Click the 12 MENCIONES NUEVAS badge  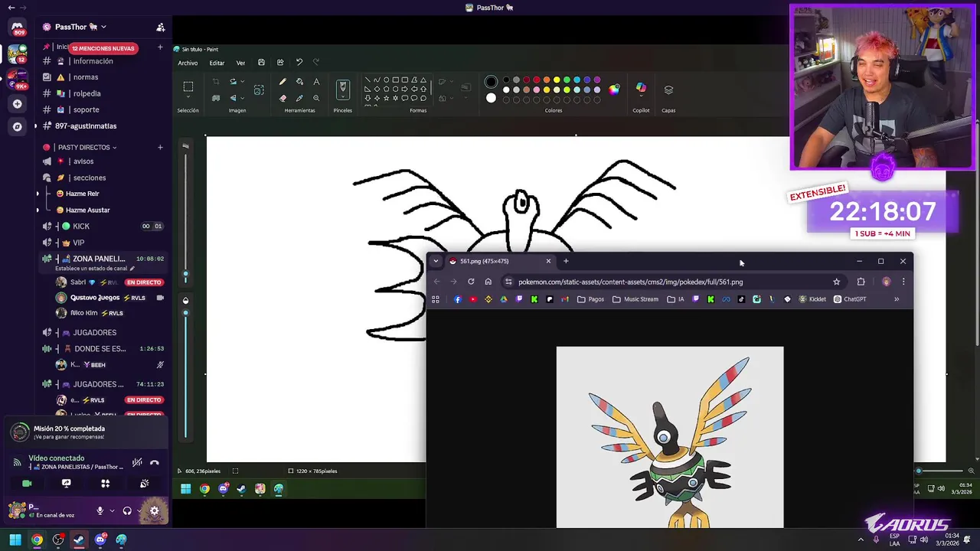pos(103,48)
